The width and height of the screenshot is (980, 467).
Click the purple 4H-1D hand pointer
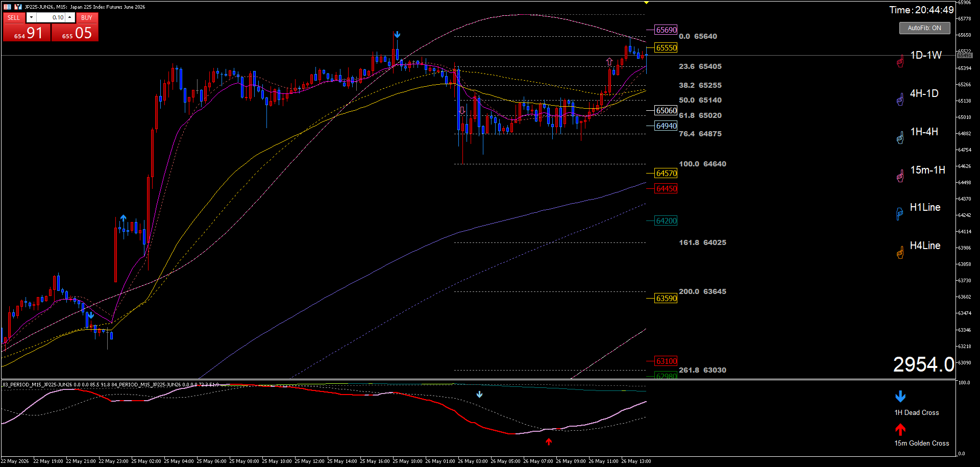900,100
